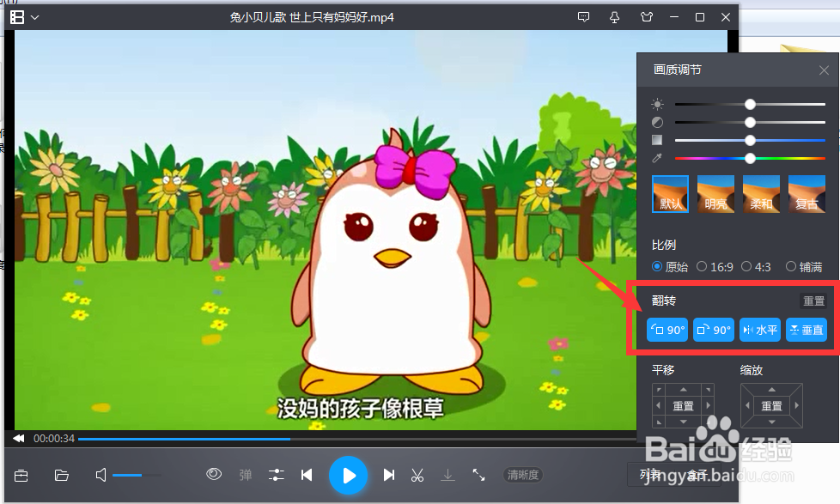Adjust the hue rainbow slider handle

pos(750,158)
